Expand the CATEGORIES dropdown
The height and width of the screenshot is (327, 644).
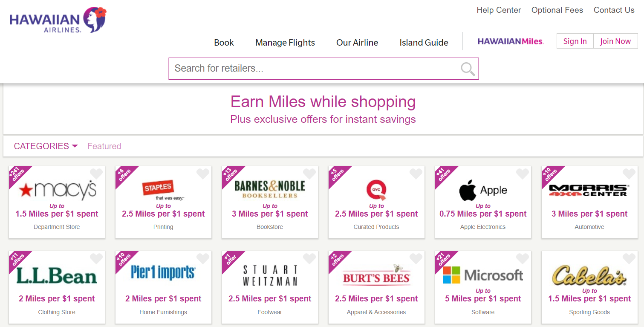pyautogui.click(x=46, y=146)
